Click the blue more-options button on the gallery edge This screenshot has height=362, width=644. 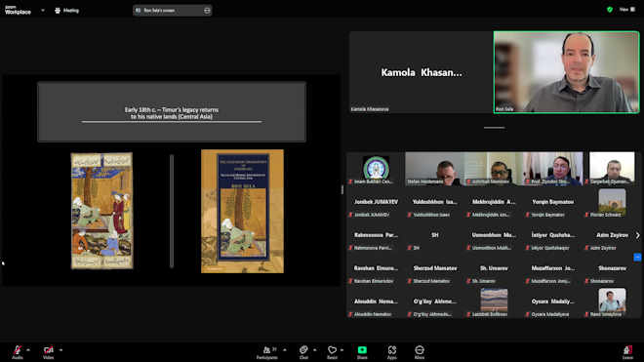pyautogui.click(x=637, y=258)
